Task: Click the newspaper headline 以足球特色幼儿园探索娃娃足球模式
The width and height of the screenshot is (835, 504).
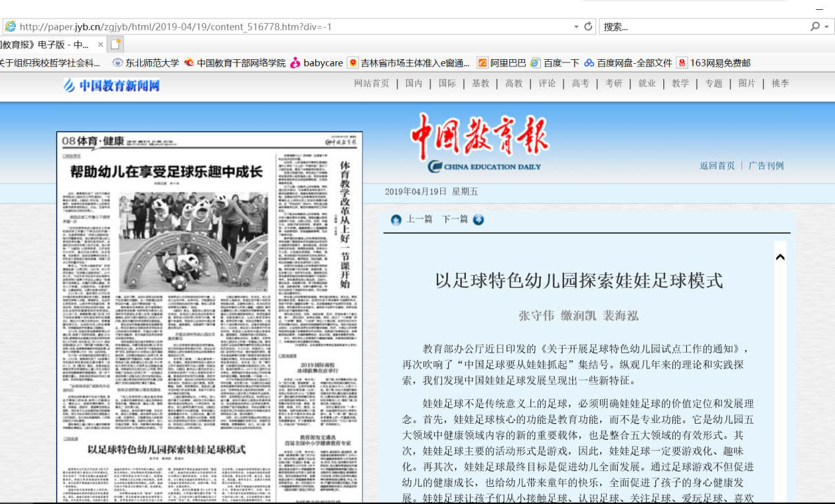Action: click(x=166, y=449)
